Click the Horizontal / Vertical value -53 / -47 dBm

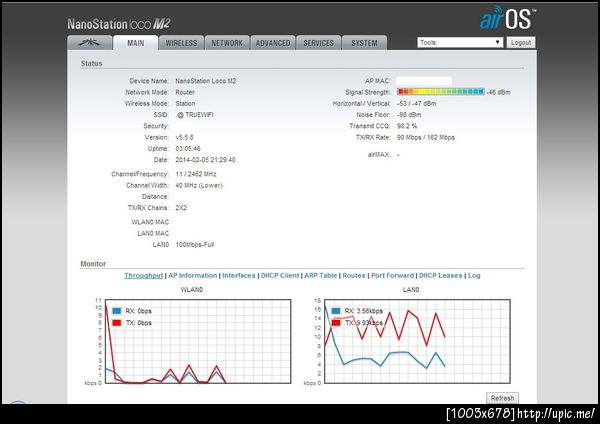(x=416, y=104)
